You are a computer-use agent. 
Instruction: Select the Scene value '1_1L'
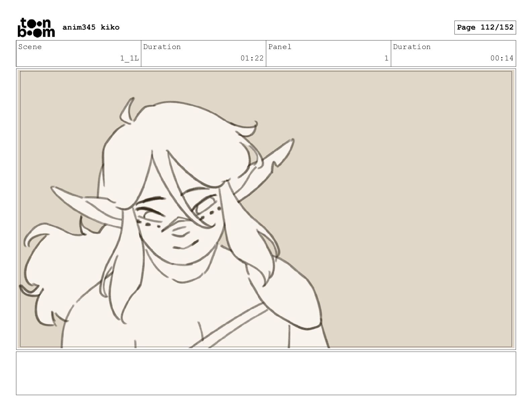[x=129, y=58]
